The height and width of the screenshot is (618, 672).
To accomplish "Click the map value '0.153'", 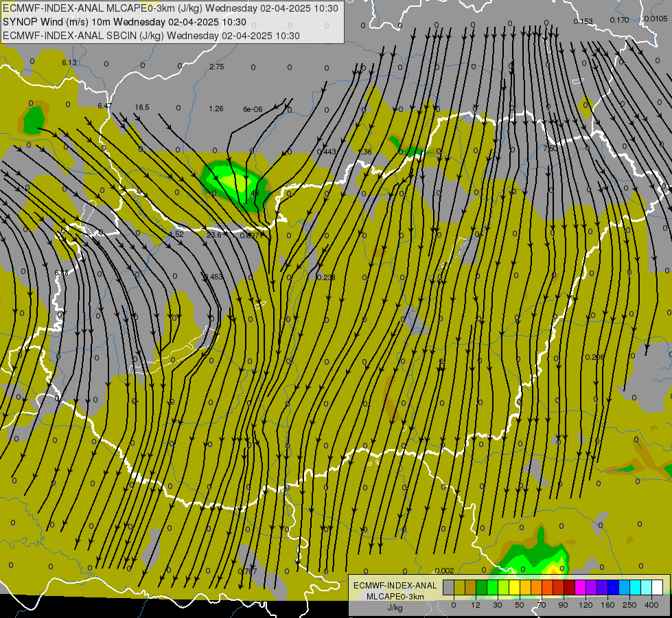I will tap(583, 21).
